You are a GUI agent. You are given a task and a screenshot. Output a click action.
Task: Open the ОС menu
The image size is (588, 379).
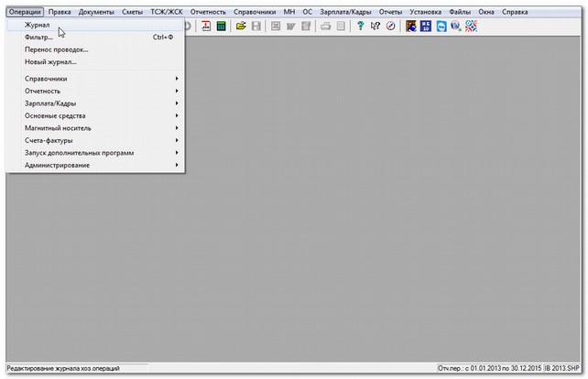point(308,12)
